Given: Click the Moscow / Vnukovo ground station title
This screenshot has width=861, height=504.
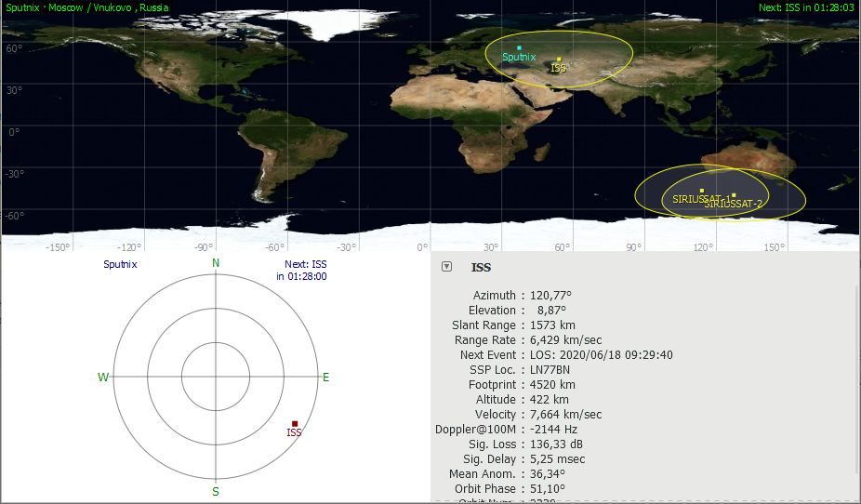Looking at the screenshot, I should pos(87,7).
